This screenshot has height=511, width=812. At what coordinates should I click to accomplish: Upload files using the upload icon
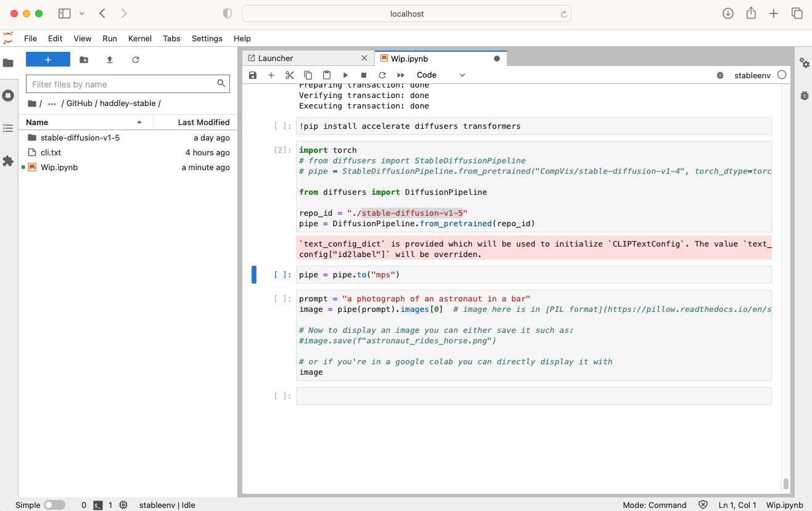[x=110, y=60]
